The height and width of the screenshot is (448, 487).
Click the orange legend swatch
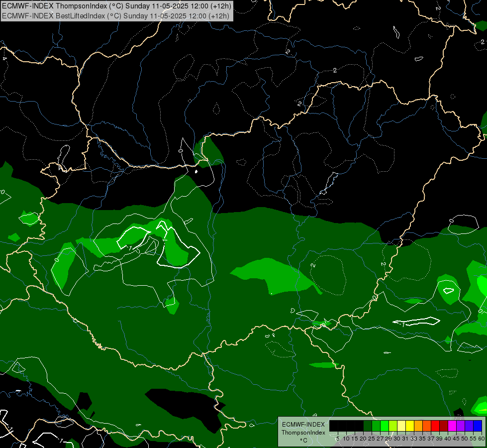418,426
